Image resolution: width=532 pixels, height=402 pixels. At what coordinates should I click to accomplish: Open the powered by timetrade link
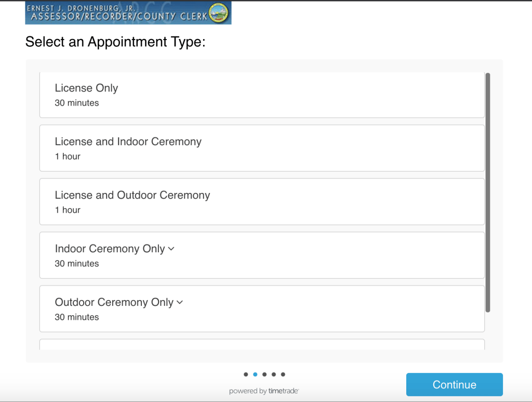pyautogui.click(x=264, y=391)
